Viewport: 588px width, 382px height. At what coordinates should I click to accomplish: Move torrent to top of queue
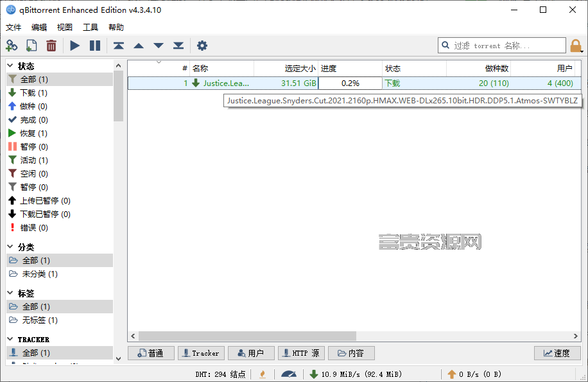(119, 46)
